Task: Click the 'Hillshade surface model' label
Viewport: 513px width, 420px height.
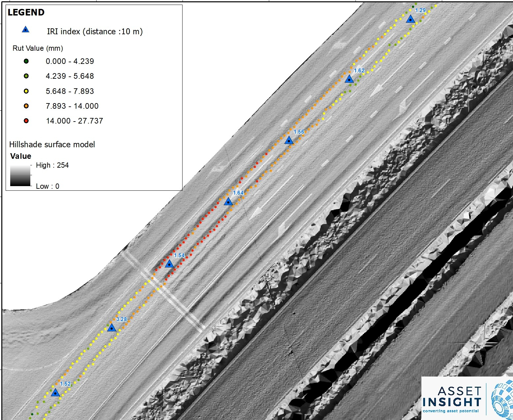Action: tap(52, 145)
